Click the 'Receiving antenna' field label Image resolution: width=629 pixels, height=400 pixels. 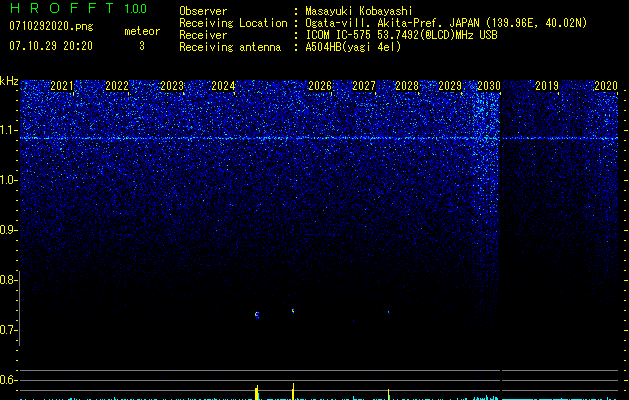(230, 47)
